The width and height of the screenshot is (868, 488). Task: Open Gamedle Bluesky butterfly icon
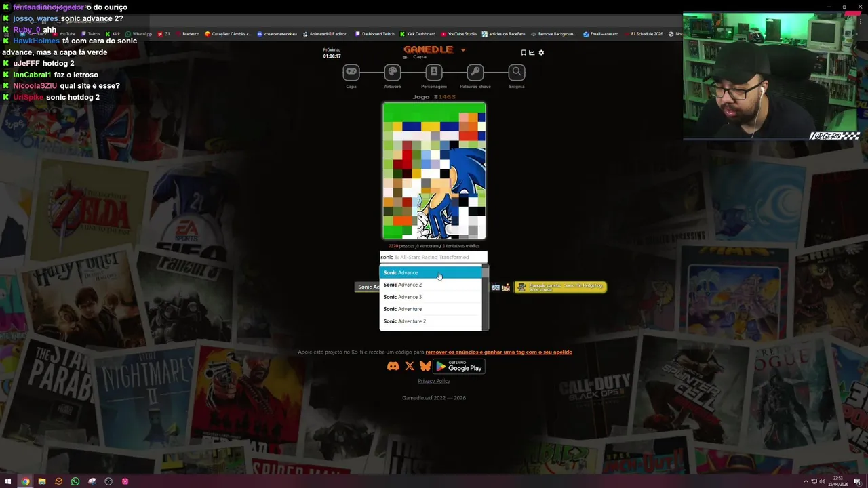[x=425, y=366]
